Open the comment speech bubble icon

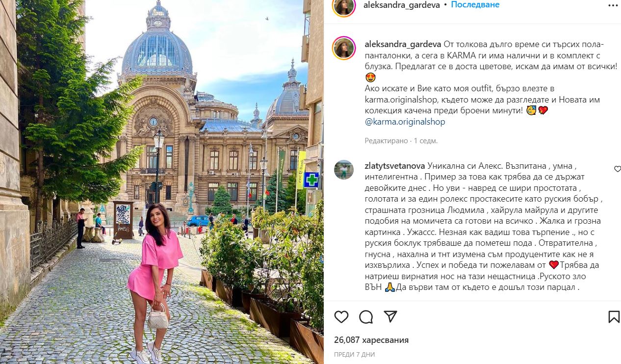pos(366,316)
